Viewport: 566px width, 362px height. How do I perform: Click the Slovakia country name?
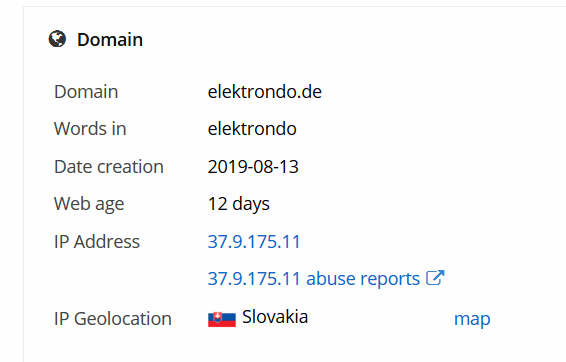pyautogui.click(x=275, y=317)
